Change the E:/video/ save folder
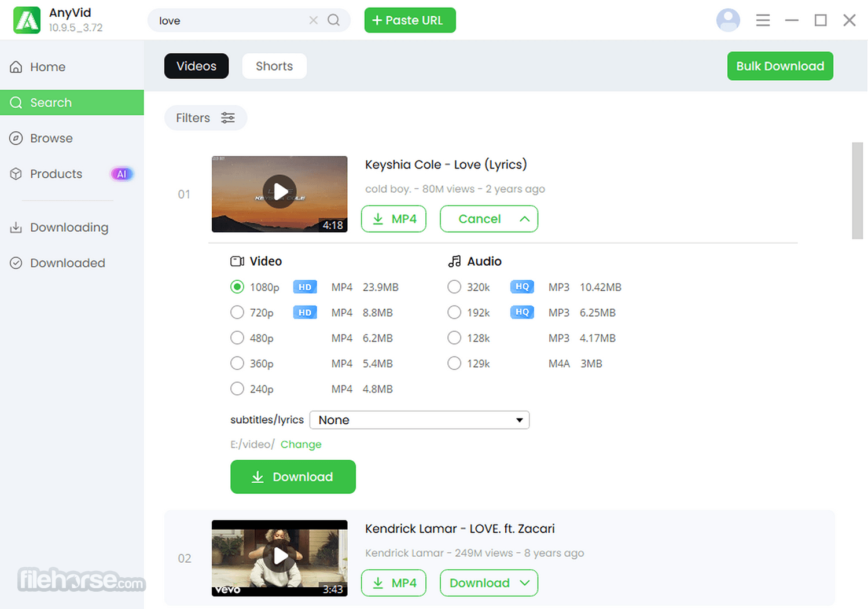Screen dimensions: 868x609 point(301,445)
